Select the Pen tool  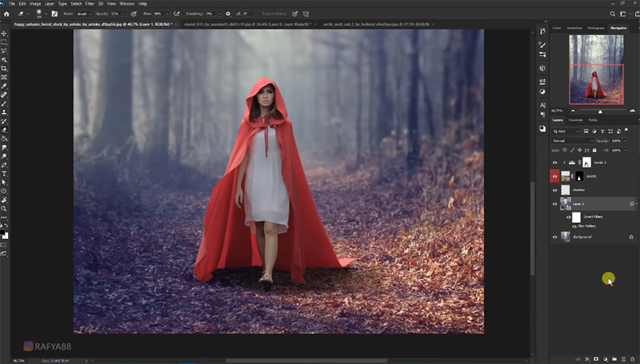click(4, 165)
